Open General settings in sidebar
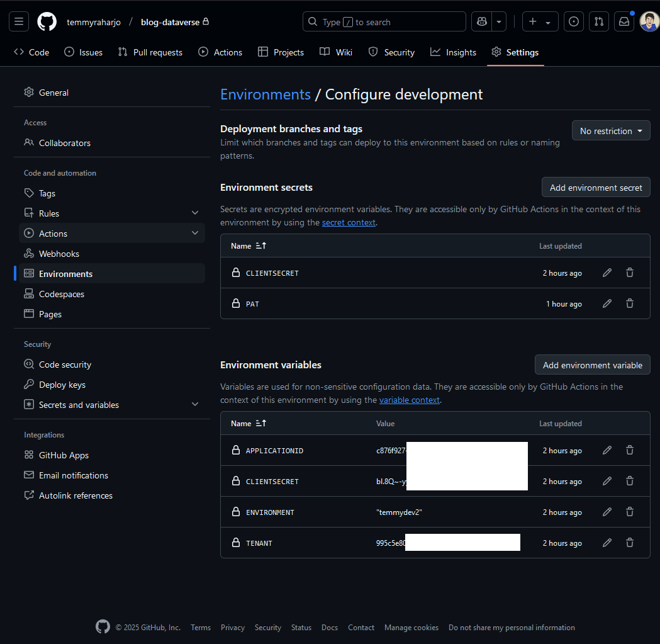Image resolution: width=660 pixels, height=644 pixels. [112, 93]
